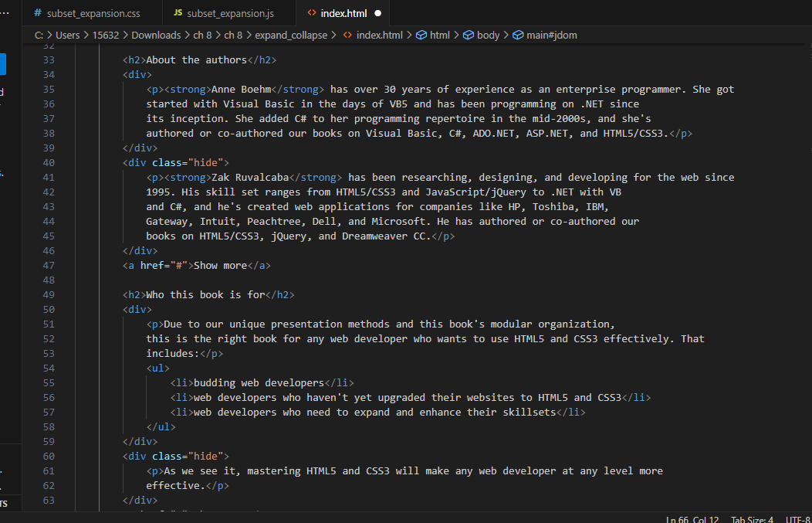This screenshot has width=812, height=523.
Task: Select the 15632 breadcrumb entry
Action: tap(105, 35)
